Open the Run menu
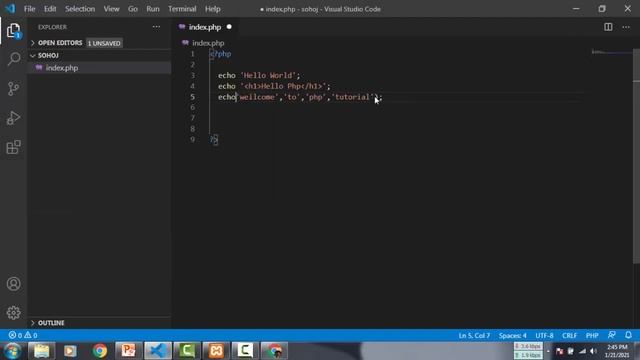The height and width of the screenshot is (360, 640). click(153, 9)
